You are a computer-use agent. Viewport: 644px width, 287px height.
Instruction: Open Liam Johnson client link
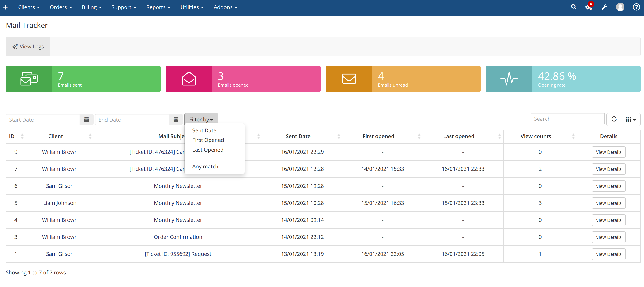pos(60,203)
